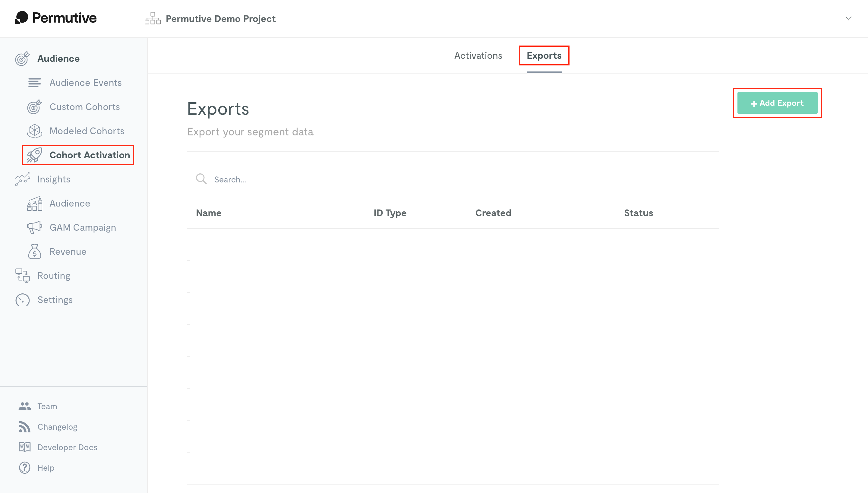Screen dimensions: 868x493
Task: Click the Insights chart icon
Action: 22,179
